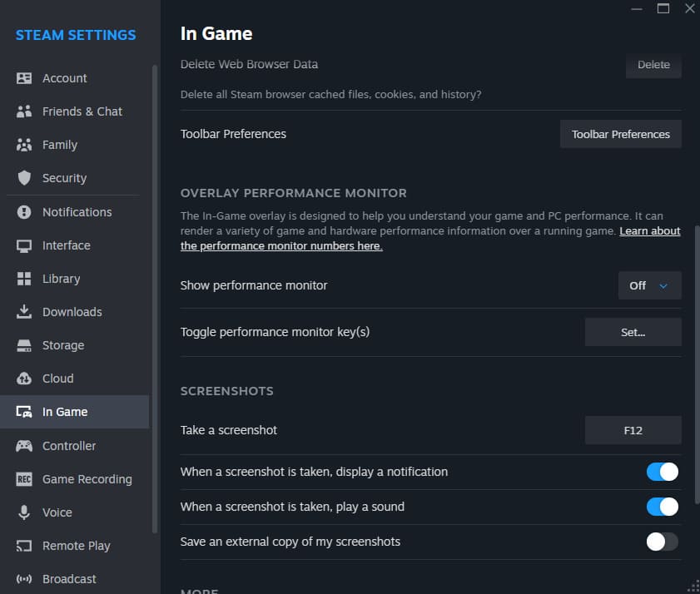Switch to Notifications settings
This screenshot has height=594, width=700.
(75, 212)
